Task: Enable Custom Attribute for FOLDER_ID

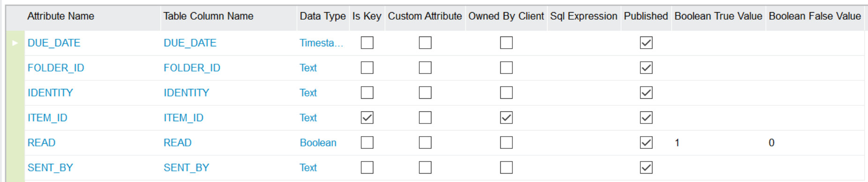Action: pyautogui.click(x=425, y=68)
